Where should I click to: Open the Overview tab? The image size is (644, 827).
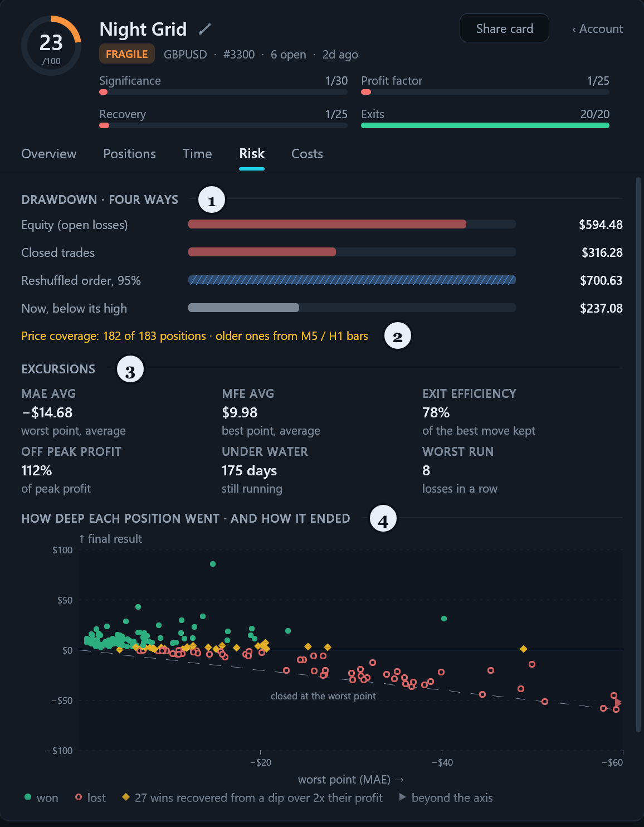coord(49,154)
